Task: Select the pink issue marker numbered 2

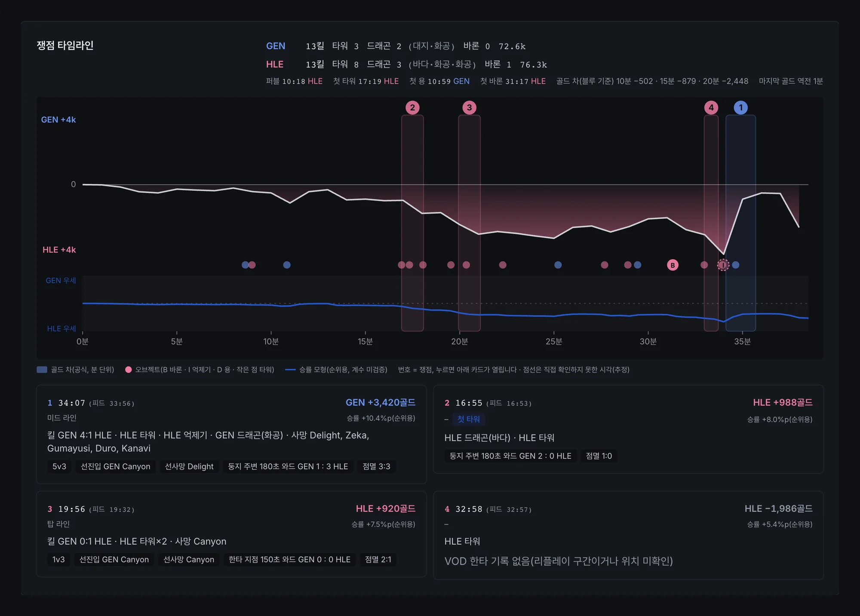Action: 412,107
